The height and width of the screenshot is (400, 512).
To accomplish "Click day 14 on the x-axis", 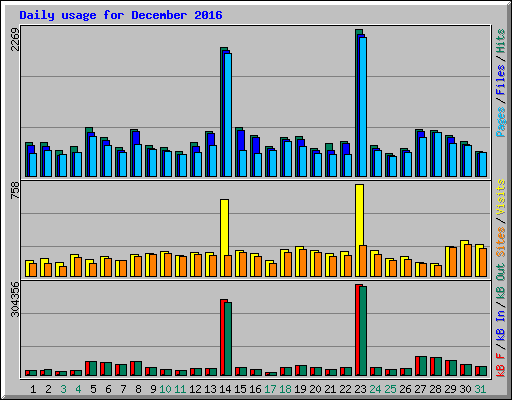I will pyautogui.click(x=225, y=389).
